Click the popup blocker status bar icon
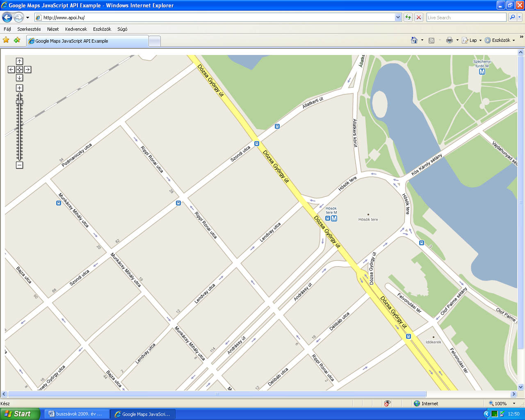This screenshot has height=420, width=525. click(388, 404)
